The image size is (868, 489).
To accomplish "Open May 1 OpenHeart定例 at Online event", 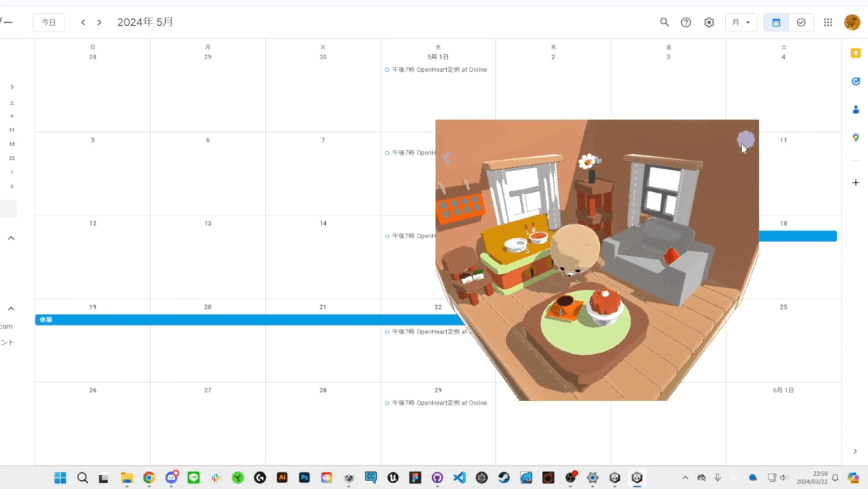I will pyautogui.click(x=437, y=70).
